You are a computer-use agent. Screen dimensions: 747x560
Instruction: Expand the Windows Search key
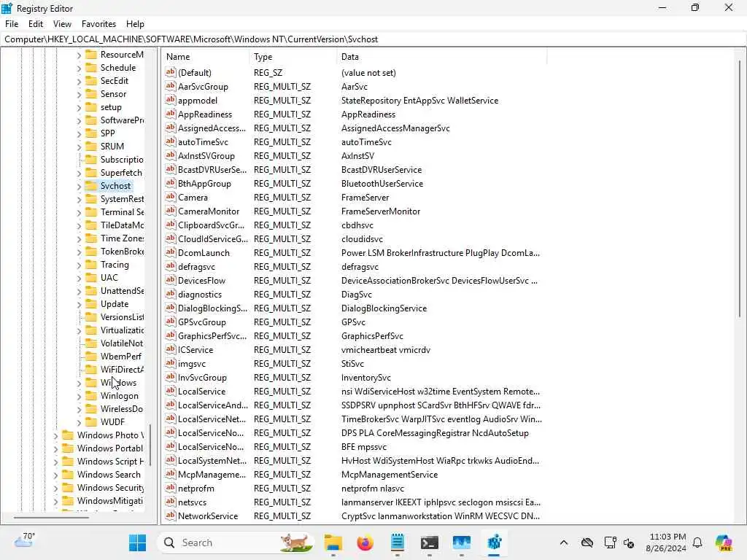click(55, 475)
